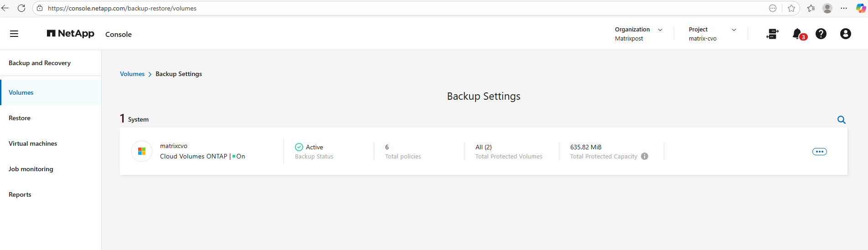Open the user account profile icon
868x250 pixels.
point(845,34)
